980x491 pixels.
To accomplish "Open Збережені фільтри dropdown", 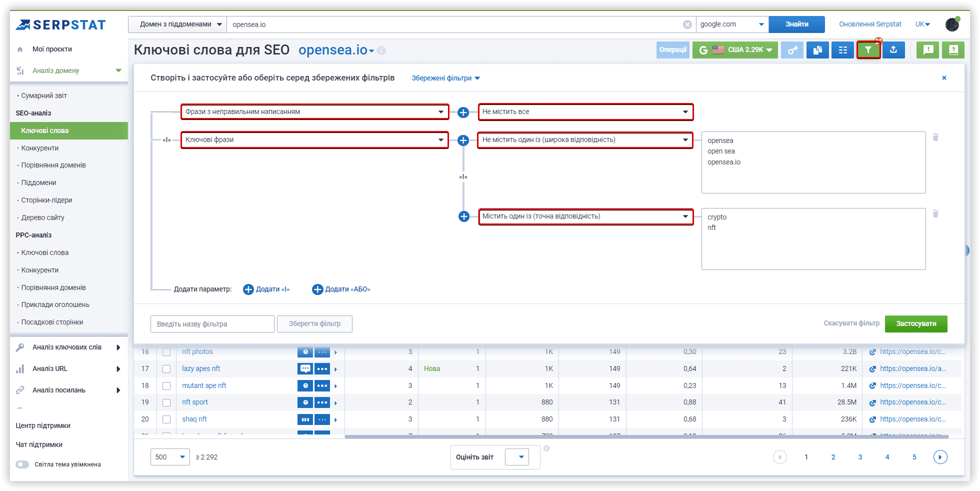I will (x=445, y=78).
